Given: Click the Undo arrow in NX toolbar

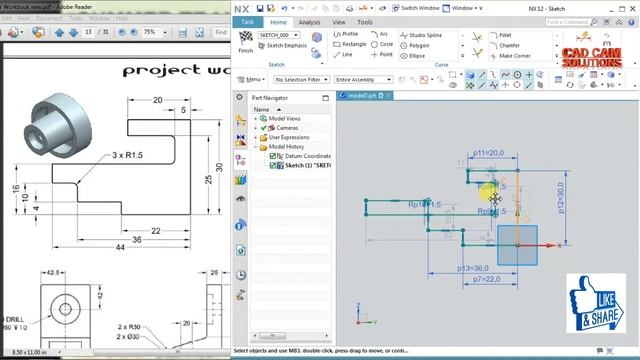Looking at the screenshot, I should pyautogui.click(x=284, y=8).
